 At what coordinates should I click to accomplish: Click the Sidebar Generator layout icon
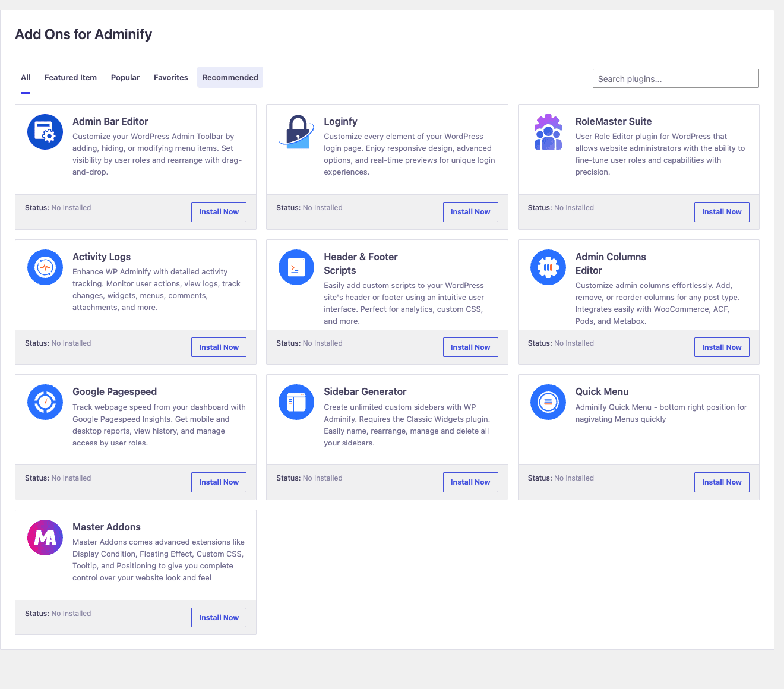(296, 402)
